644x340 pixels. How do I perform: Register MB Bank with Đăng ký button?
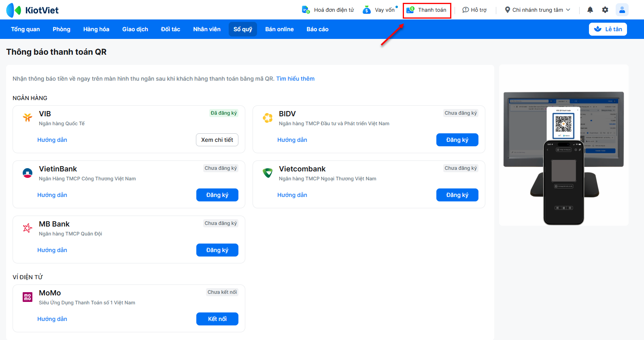pyautogui.click(x=217, y=250)
